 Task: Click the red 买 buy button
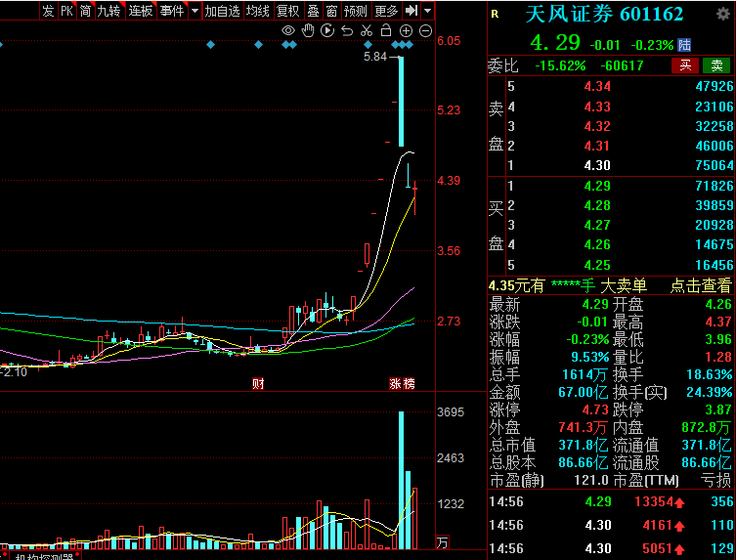click(685, 65)
